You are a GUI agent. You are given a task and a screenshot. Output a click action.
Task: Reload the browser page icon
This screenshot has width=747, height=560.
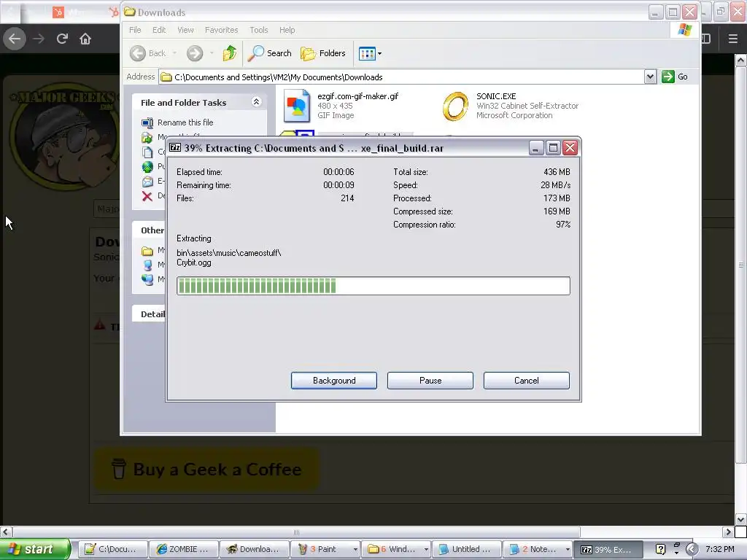[62, 39]
